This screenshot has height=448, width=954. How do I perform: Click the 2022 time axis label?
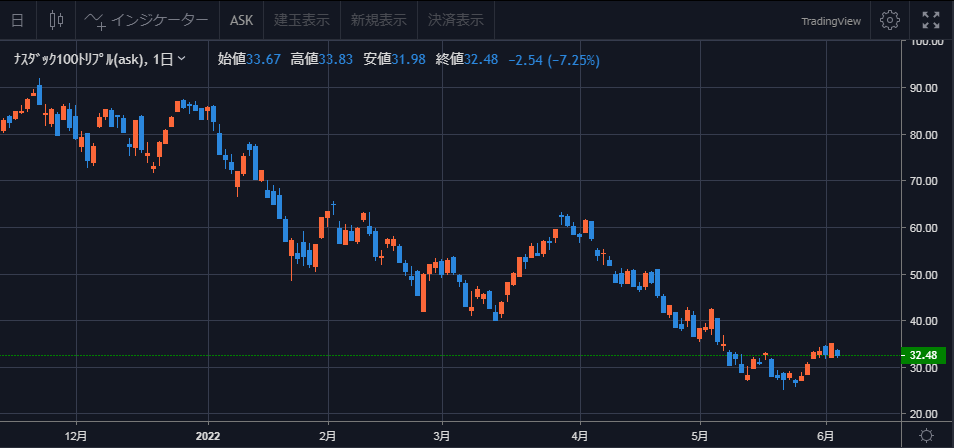[x=208, y=436]
